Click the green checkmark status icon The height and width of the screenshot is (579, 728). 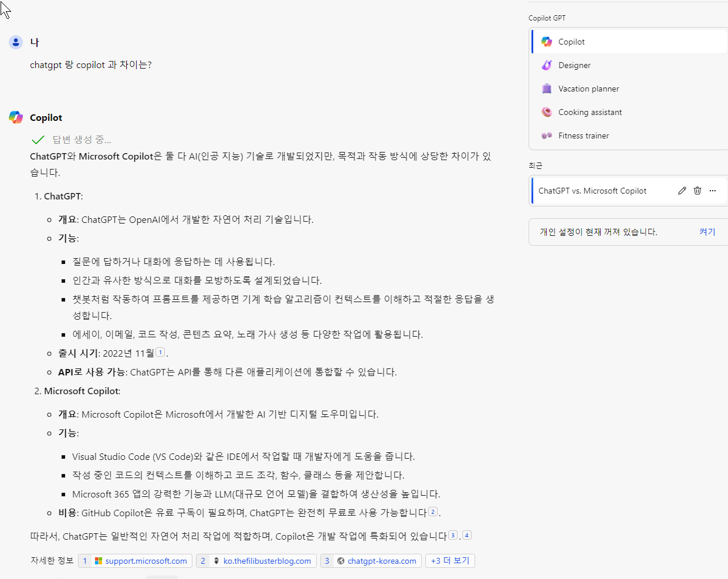[x=38, y=140]
